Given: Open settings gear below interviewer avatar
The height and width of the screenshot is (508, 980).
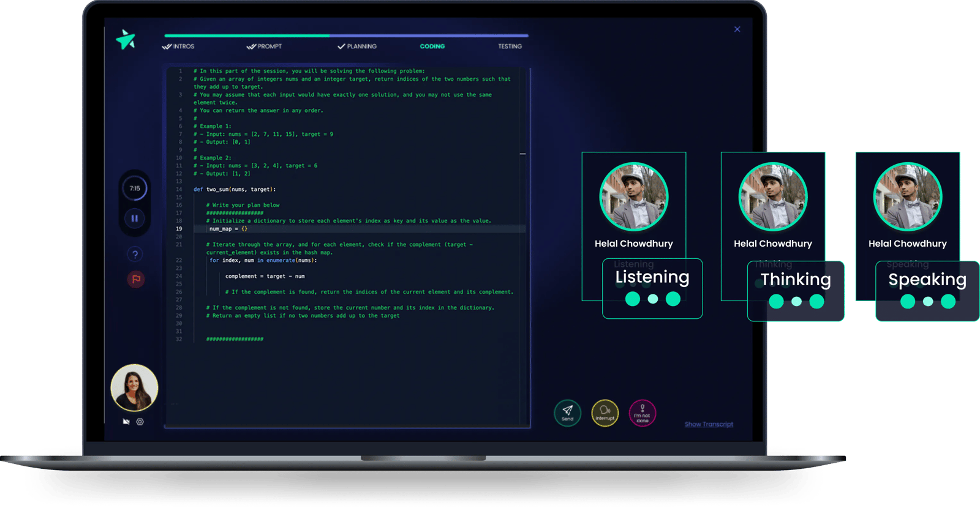Looking at the screenshot, I should tap(140, 422).
